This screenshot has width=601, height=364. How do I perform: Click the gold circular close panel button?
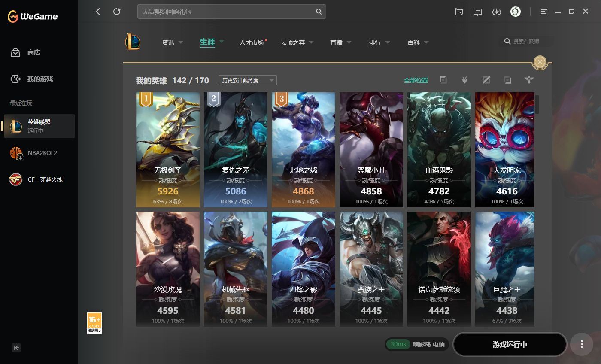click(540, 62)
